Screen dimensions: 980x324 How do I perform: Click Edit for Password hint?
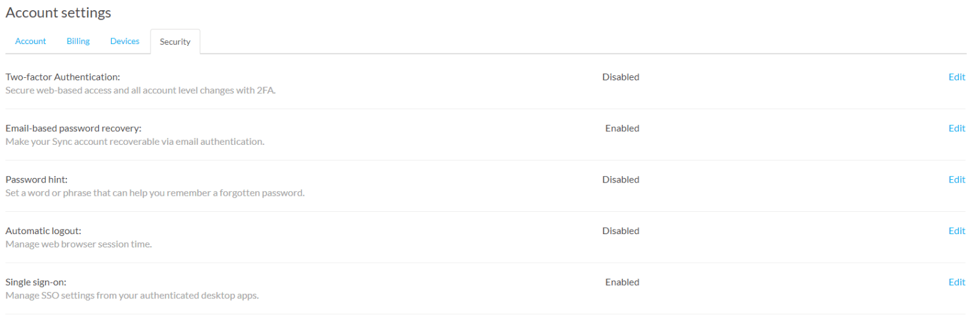(x=956, y=180)
